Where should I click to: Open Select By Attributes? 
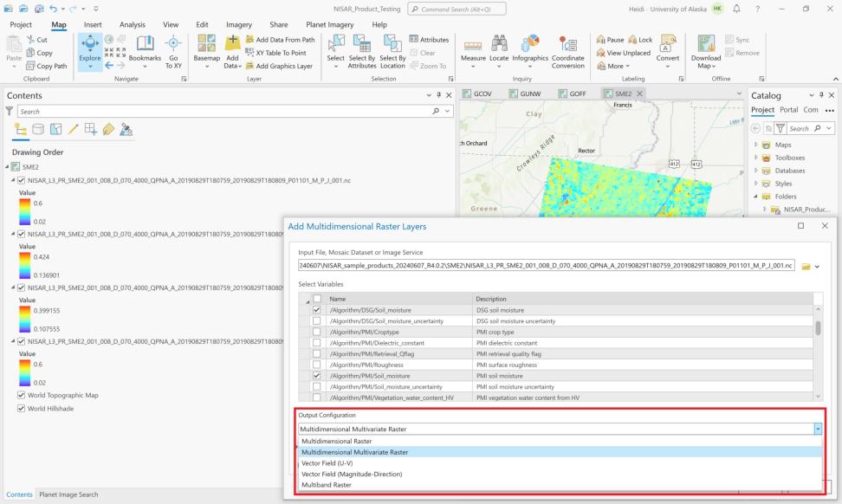(x=362, y=52)
